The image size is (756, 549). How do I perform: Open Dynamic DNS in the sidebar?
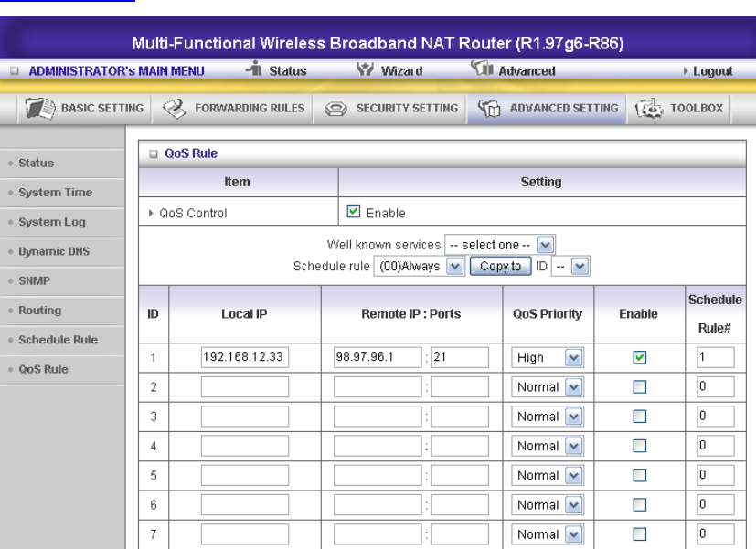(x=54, y=251)
